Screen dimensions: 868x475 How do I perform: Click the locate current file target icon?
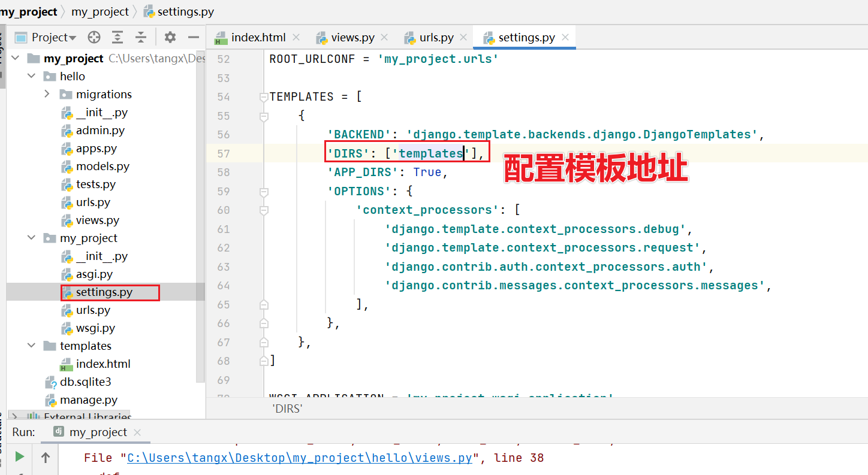[94, 37]
